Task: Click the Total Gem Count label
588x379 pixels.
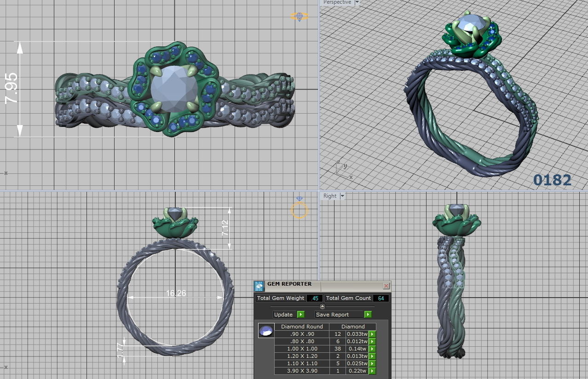Action: tap(348, 299)
